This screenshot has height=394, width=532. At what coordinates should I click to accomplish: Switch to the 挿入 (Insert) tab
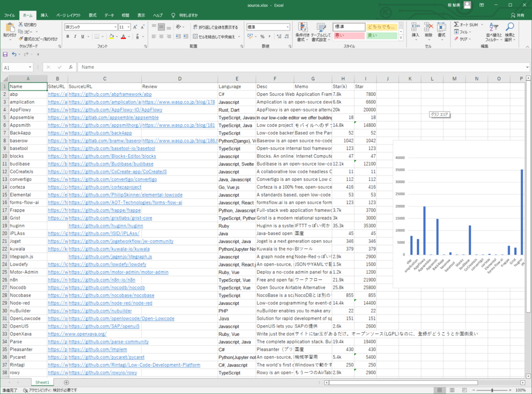tap(44, 15)
